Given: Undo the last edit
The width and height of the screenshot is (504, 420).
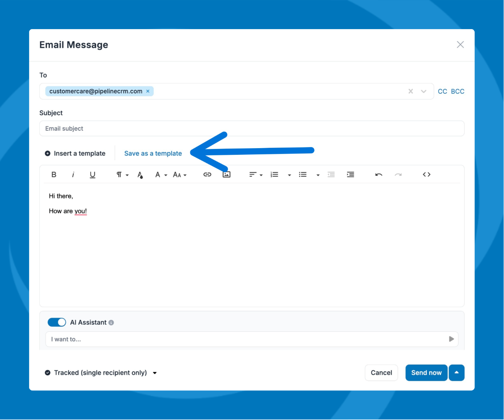Looking at the screenshot, I should tap(378, 175).
